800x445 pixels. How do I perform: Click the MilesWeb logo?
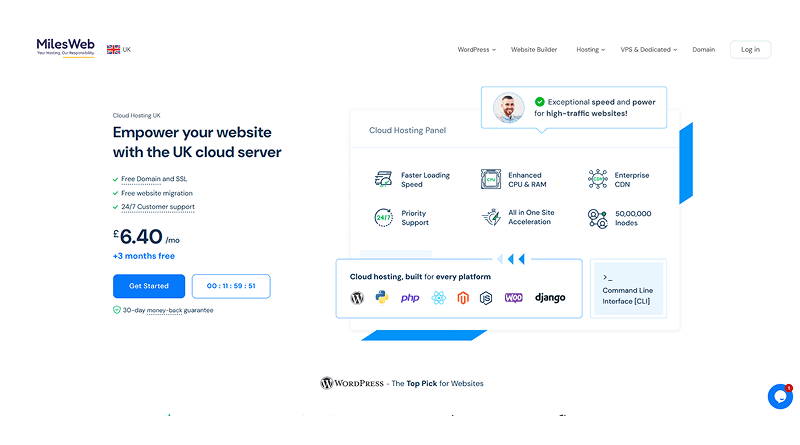(65, 47)
